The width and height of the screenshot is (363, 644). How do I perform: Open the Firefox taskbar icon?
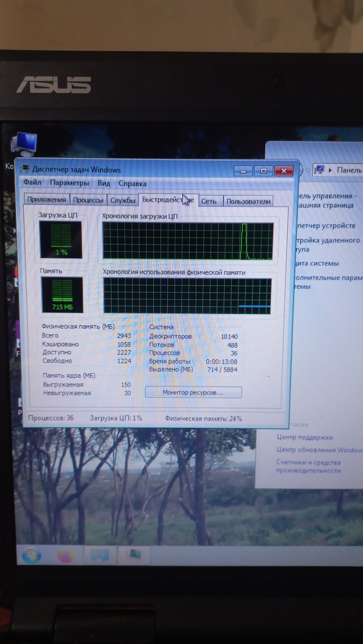[65, 555]
